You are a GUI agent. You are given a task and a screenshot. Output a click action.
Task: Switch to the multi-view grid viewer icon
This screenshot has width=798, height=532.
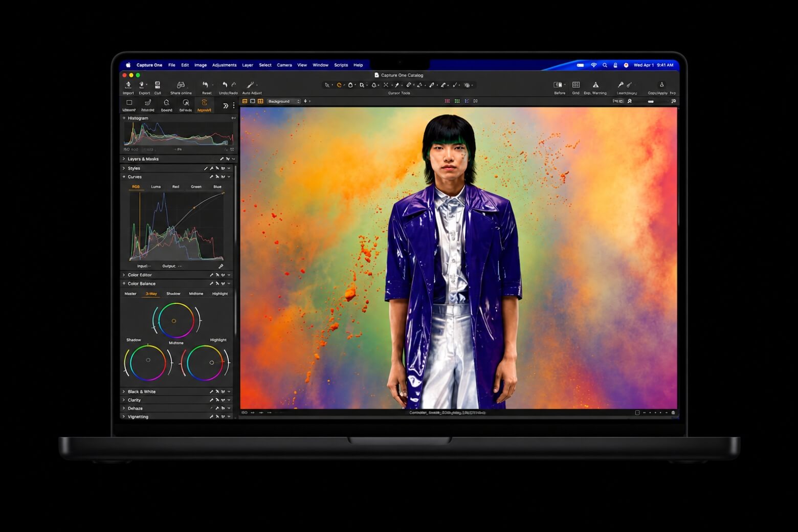(x=260, y=101)
